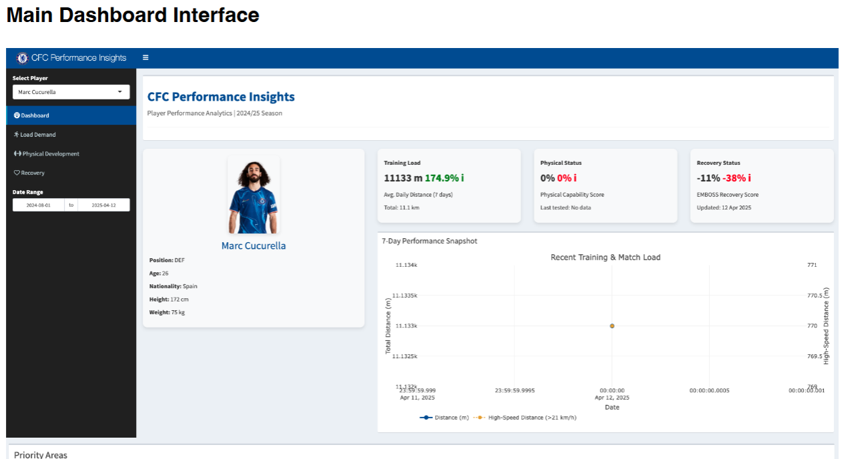Screen dimensions: 868x459
Task: Click the Marc Cucurella name heading
Action: 254,246
